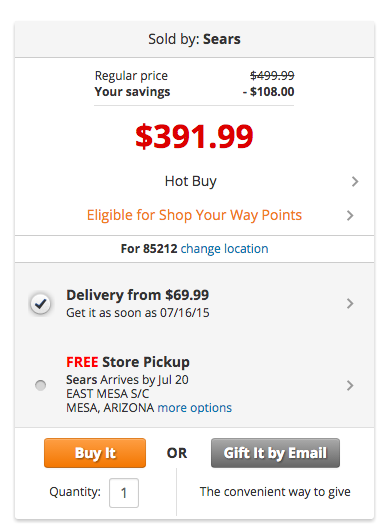Screen dimensions: 387x531
Task: Expand the Hot Buy details chevron
Action: coord(354,182)
